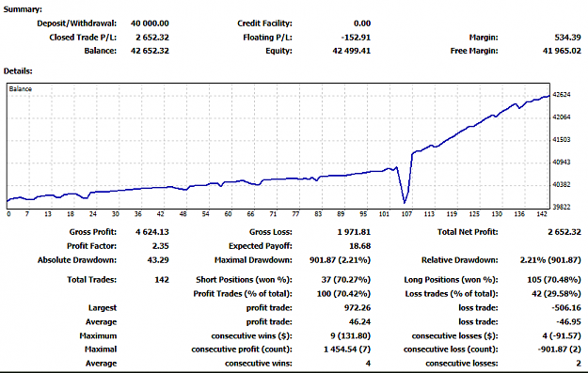Click the Expected Payoff value 18.68
Image resolution: width=588 pixels, height=373 pixels.
(359, 246)
